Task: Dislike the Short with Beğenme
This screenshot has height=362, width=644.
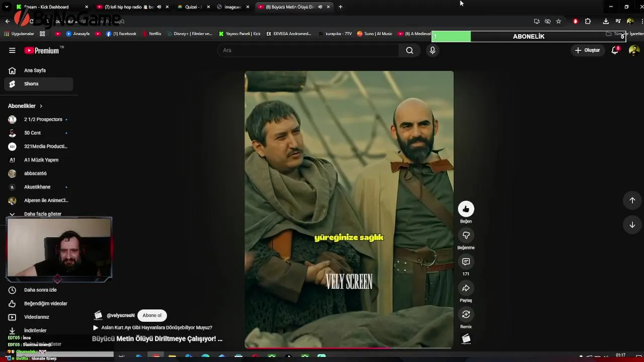Action: pyautogui.click(x=466, y=235)
